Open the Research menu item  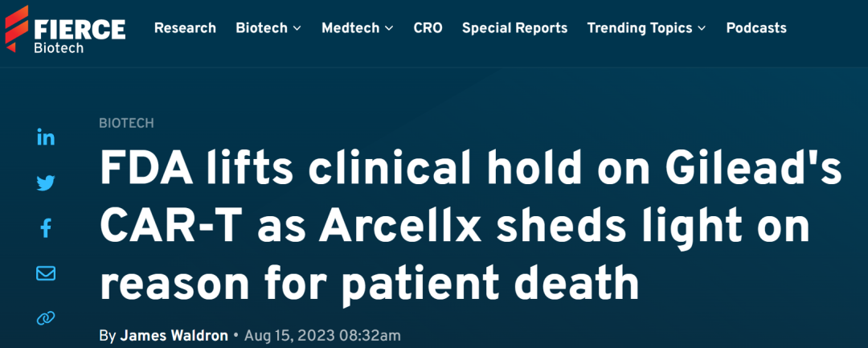tap(185, 28)
